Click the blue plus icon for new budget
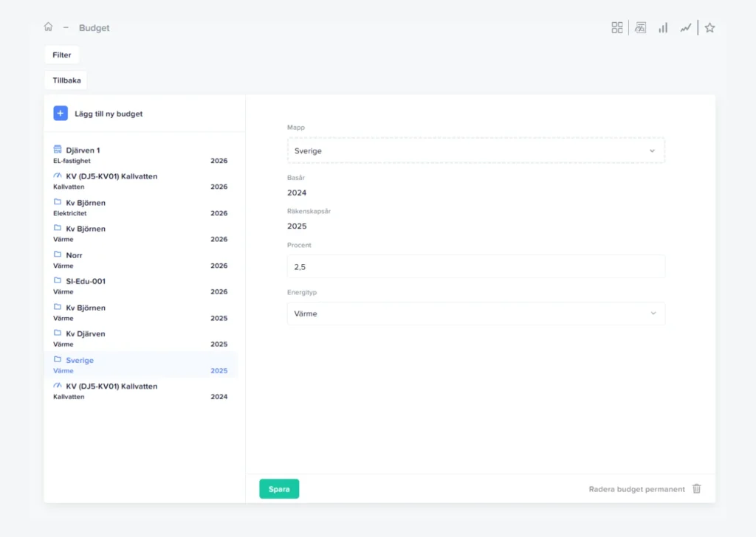The image size is (756, 537). 61,114
